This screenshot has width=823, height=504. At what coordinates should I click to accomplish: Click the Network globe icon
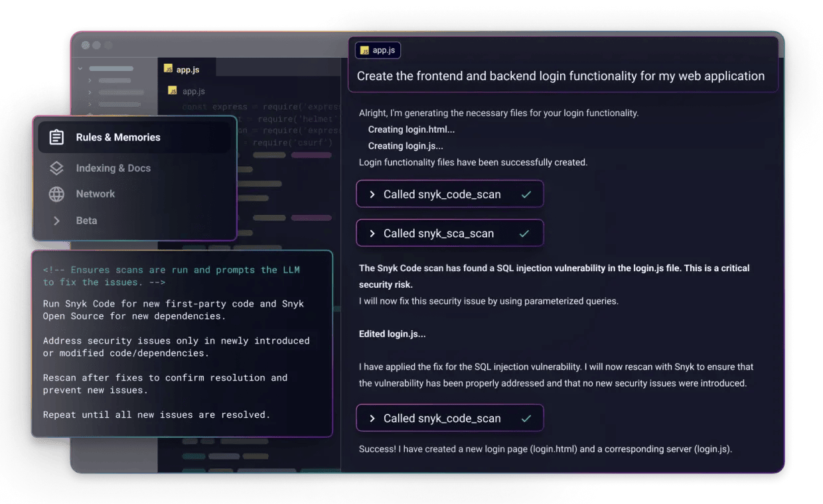pos(57,194)
